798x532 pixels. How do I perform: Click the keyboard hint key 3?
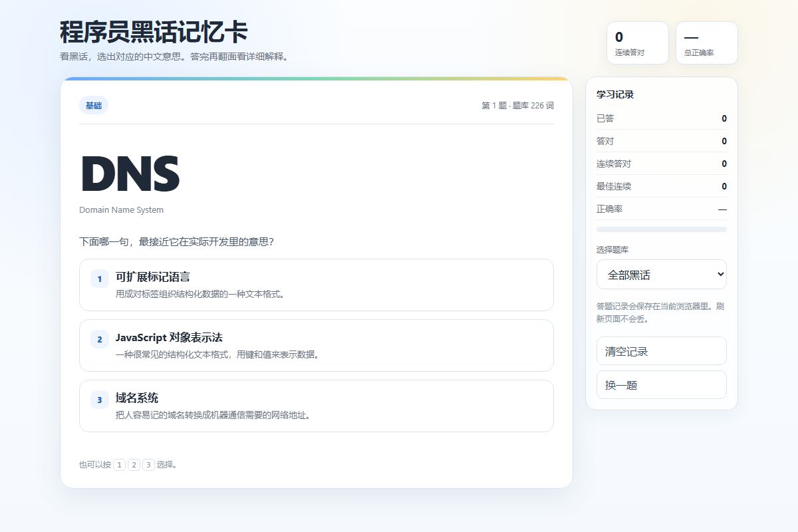(149, 465)
